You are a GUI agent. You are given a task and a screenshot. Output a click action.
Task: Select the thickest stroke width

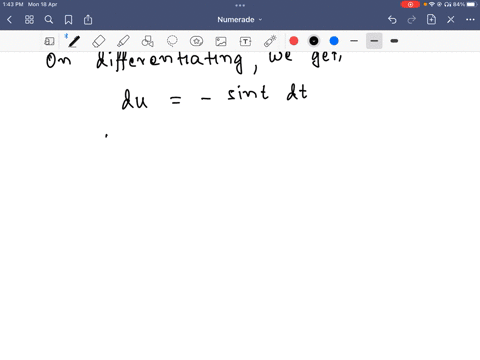click(x=394, y=41)
